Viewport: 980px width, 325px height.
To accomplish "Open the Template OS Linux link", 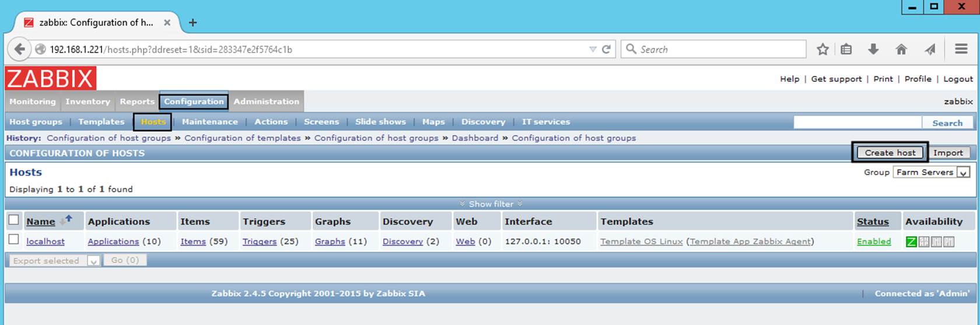I will tap(642, 242).
